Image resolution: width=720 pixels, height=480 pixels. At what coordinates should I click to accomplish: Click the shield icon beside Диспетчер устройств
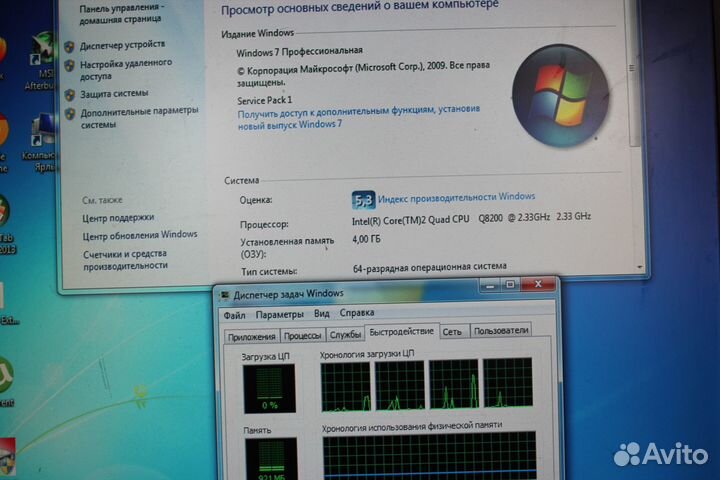pyautogui.click(x=69, y=46)
